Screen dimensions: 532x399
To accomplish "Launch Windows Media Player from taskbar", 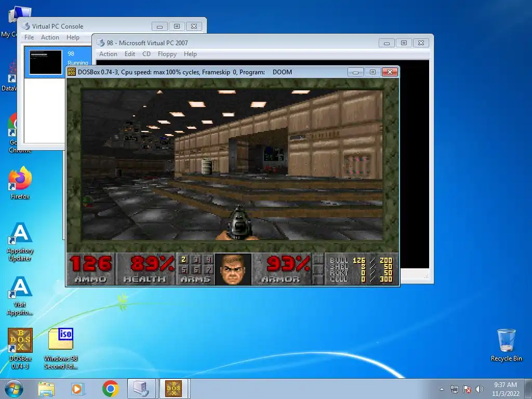I will 78,389.
